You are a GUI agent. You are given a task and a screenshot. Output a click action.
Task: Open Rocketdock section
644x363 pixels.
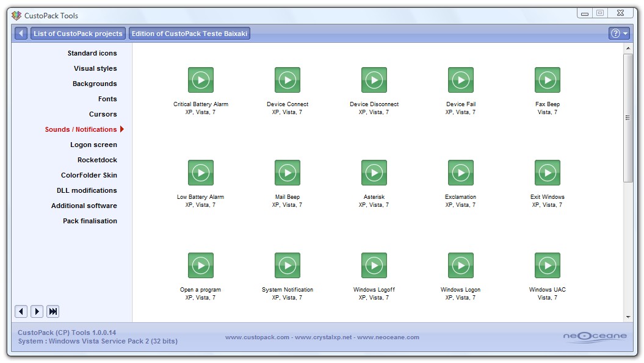pyautogui.click(x=97, y=160)
